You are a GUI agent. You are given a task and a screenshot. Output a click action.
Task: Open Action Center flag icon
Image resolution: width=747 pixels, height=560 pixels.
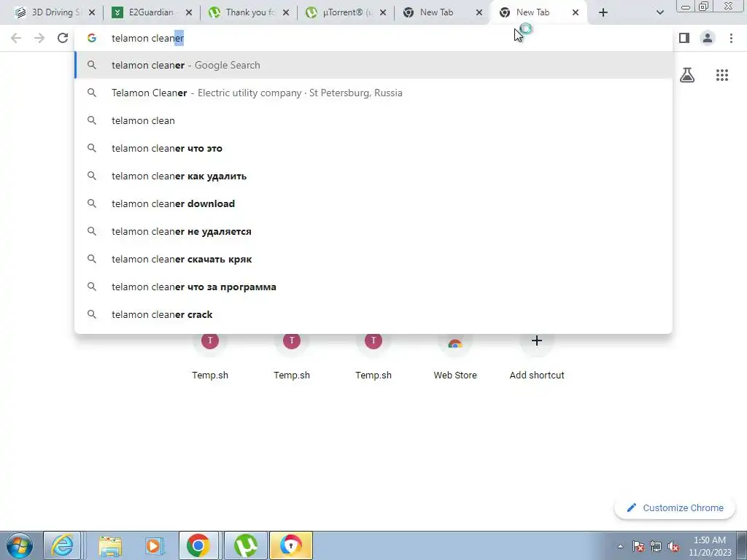tap(638, 546)
